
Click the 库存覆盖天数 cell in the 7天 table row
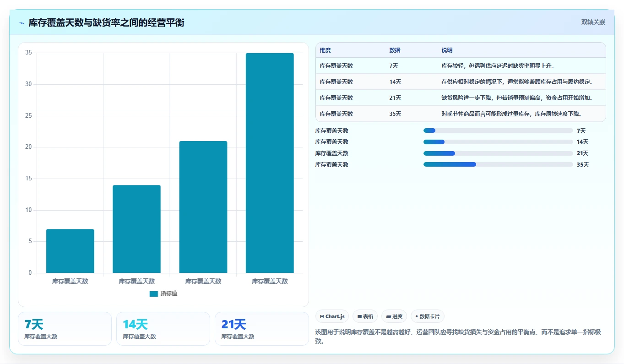click(x=336, y=66)
